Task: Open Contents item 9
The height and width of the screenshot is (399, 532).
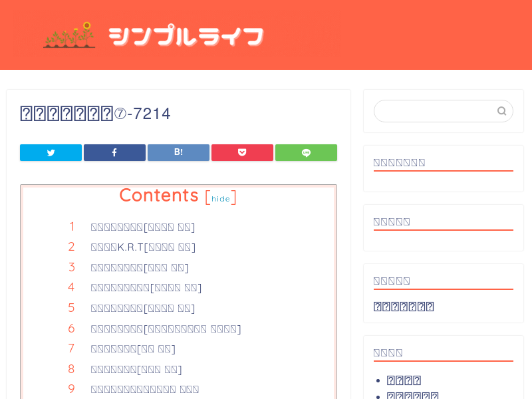Action: [x=144, y=390]
